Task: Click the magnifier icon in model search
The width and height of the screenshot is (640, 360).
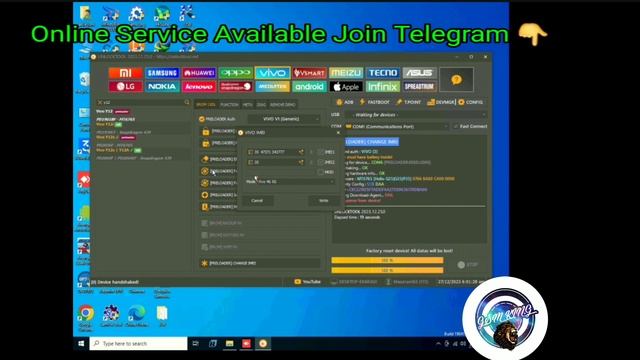Action: [x=187, y=102]
